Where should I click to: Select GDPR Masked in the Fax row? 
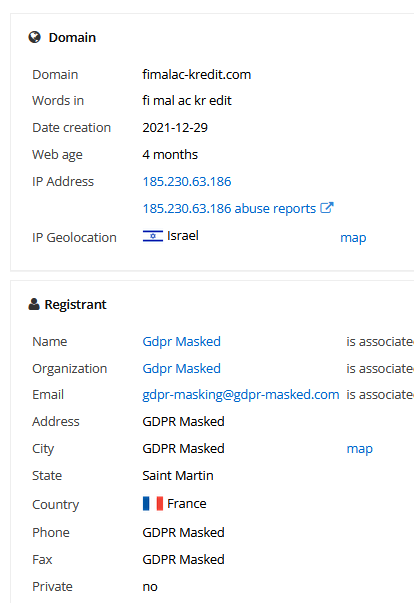[183, 560]
